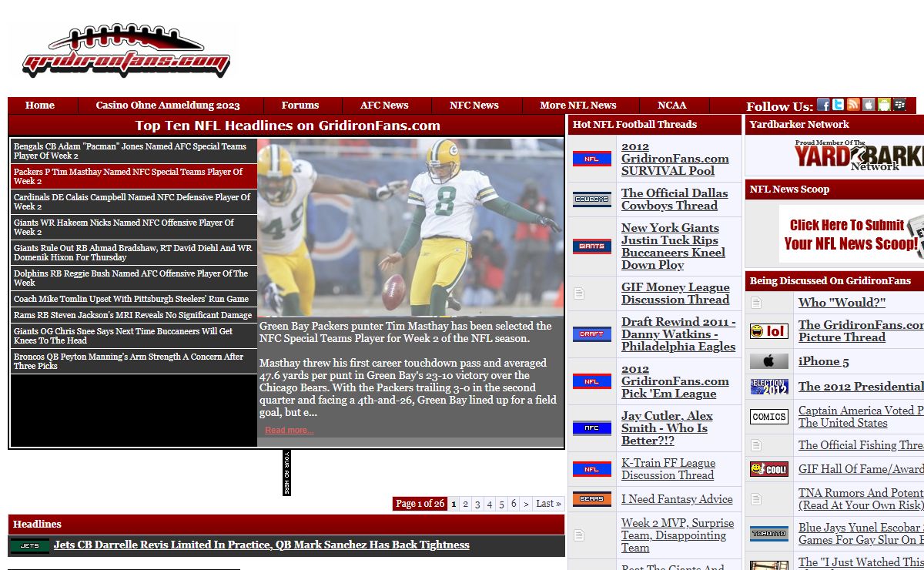Image resolution: width=924 pixels, height=570 pixels.
Task: Click Submit Your NFL News Scoop banner
Action: [852, 234]
